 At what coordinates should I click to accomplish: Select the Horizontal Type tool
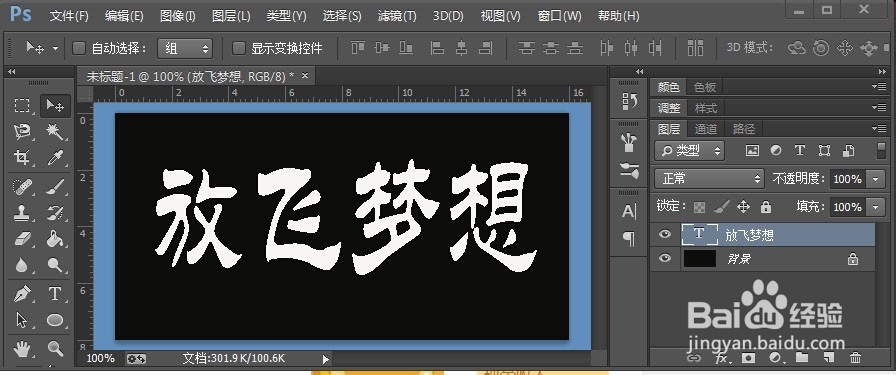coord(55,294)
